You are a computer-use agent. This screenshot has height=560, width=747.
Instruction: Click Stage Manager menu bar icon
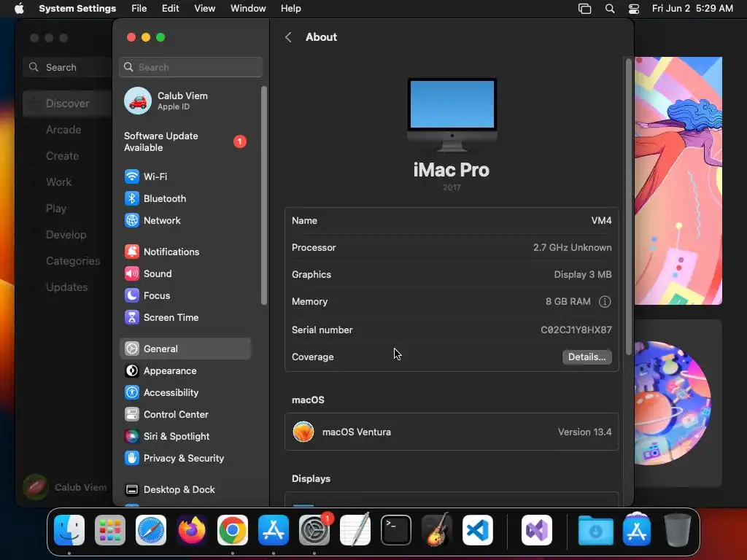pos(584,9)
